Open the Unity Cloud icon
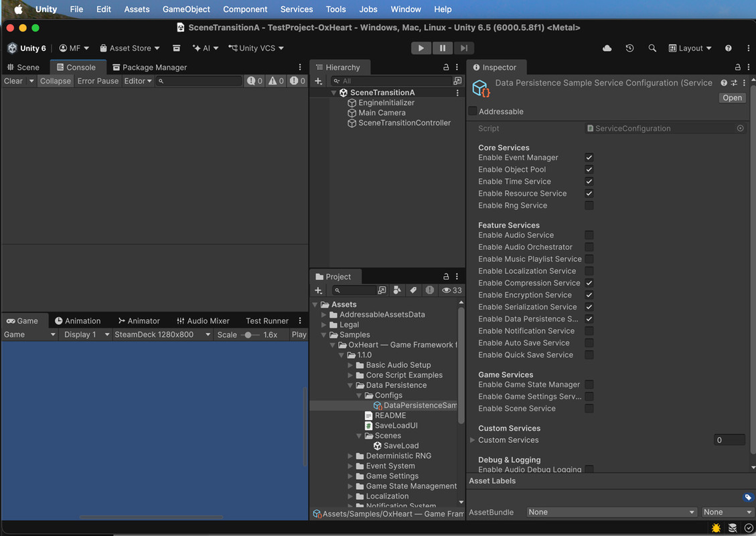This screenshot has width=756, height=536. (607, 48)
